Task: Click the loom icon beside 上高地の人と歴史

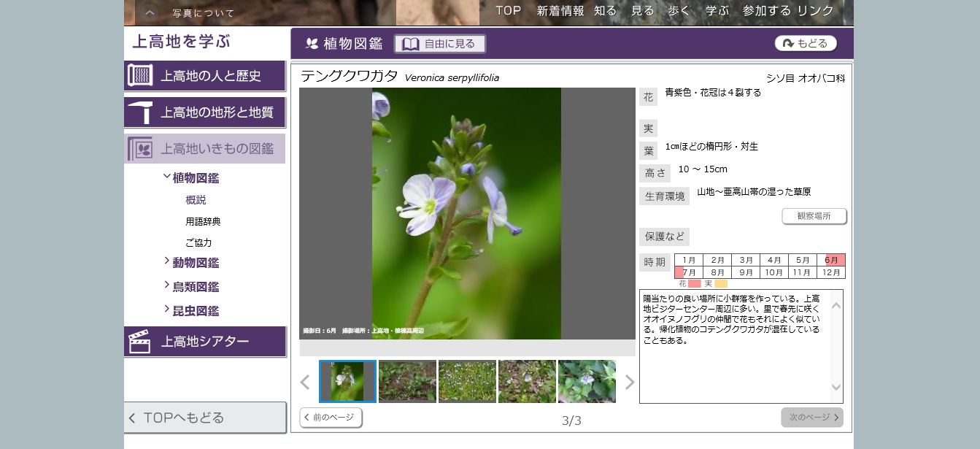Action: coord(140,75)
